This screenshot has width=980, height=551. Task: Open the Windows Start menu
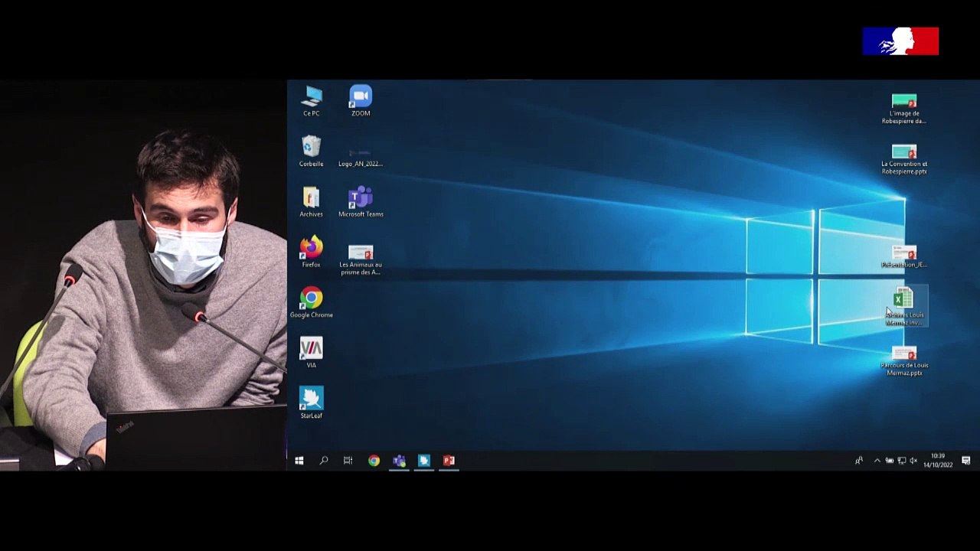pos(299,461)
